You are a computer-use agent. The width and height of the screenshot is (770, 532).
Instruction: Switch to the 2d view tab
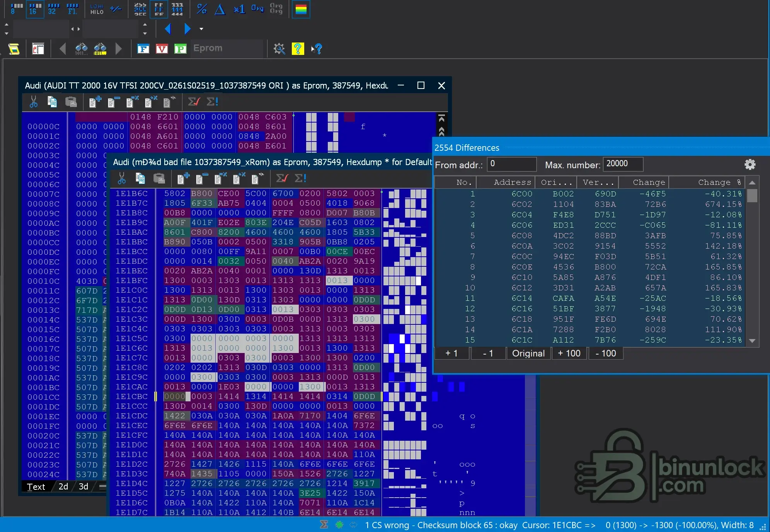[63, 487]
